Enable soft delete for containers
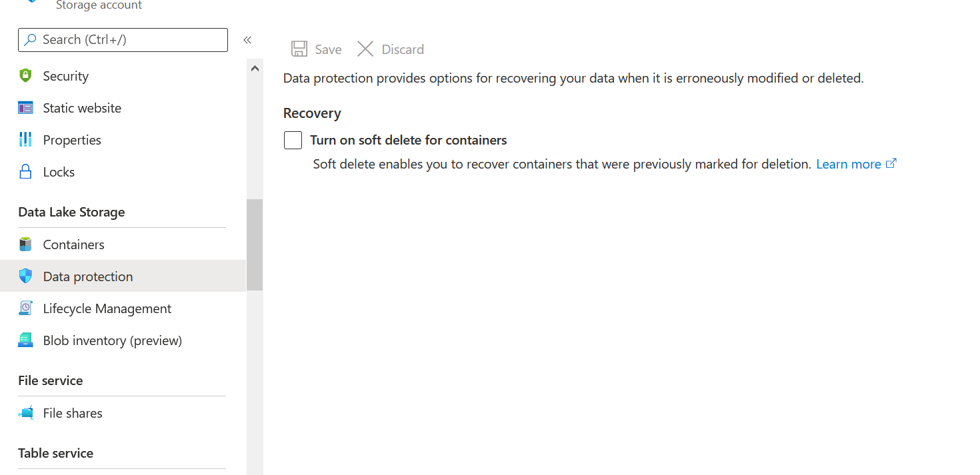 pyautogui.click(x=293, y=140)
